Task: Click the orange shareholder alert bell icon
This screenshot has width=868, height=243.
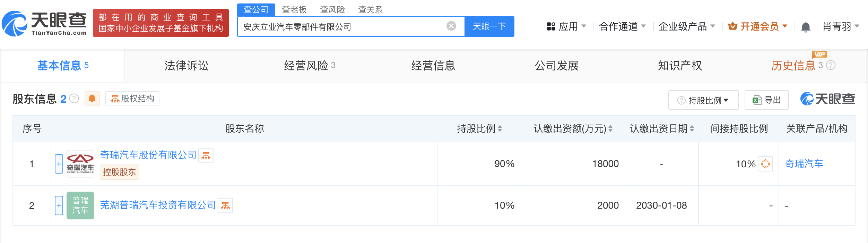Action: (92, 99)
